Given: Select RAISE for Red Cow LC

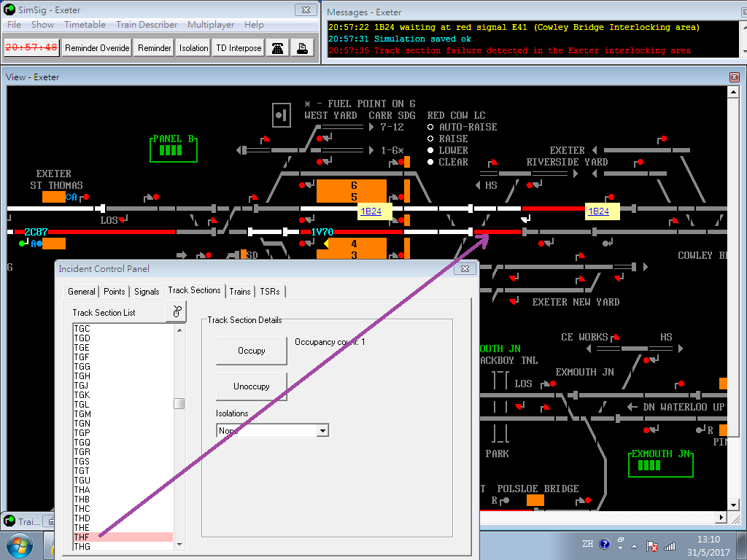Looking at the screenshot, I should click(430, 139).
